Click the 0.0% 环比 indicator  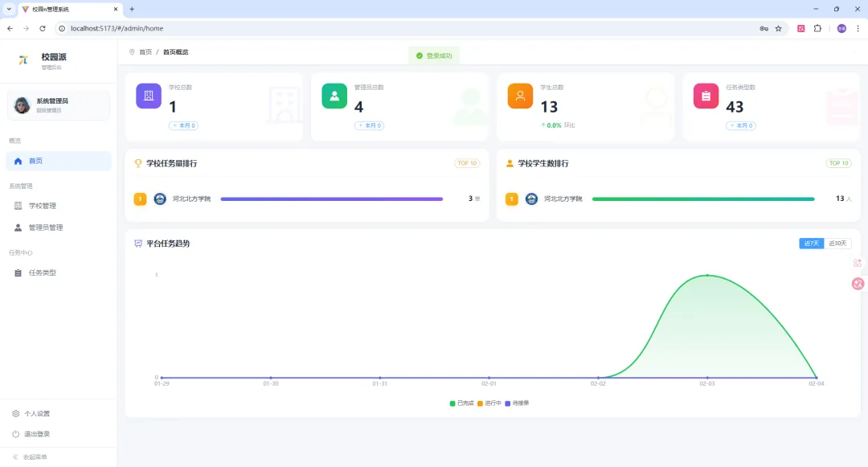coord(558,125)
